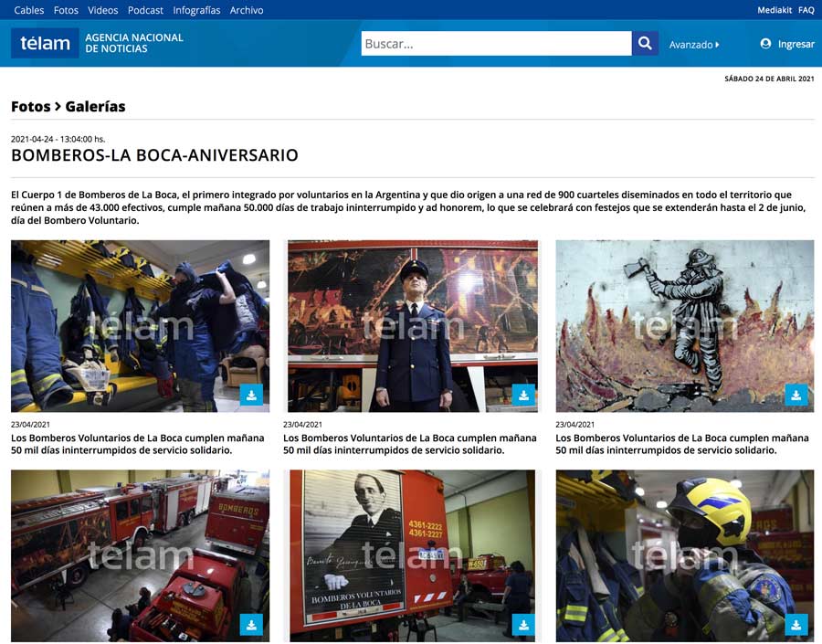Download the Bomberos Voluntarios truck portrait photo
This screenshot has width=822, height=644.
coord(523,625)
